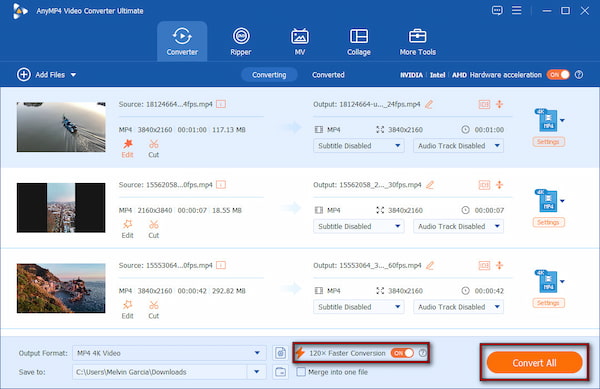Click Edit for the 15562058 video
This screenshot has width=600, height=389.
pos(127,229)
